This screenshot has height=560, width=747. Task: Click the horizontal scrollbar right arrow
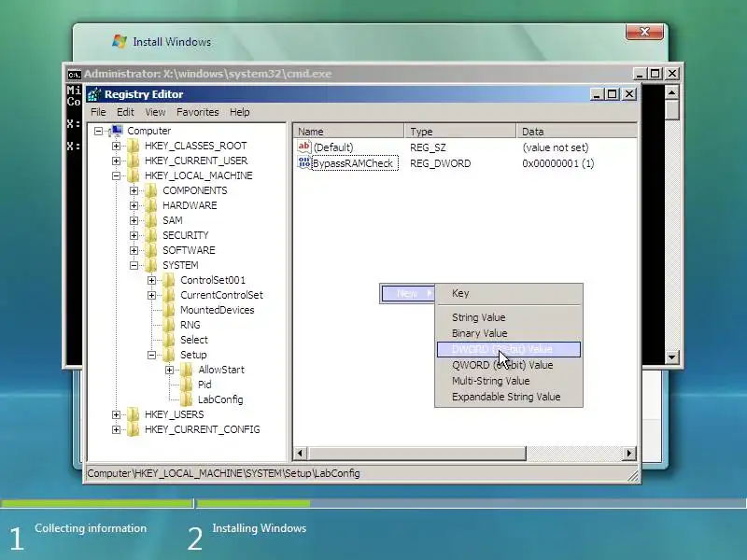629,454
